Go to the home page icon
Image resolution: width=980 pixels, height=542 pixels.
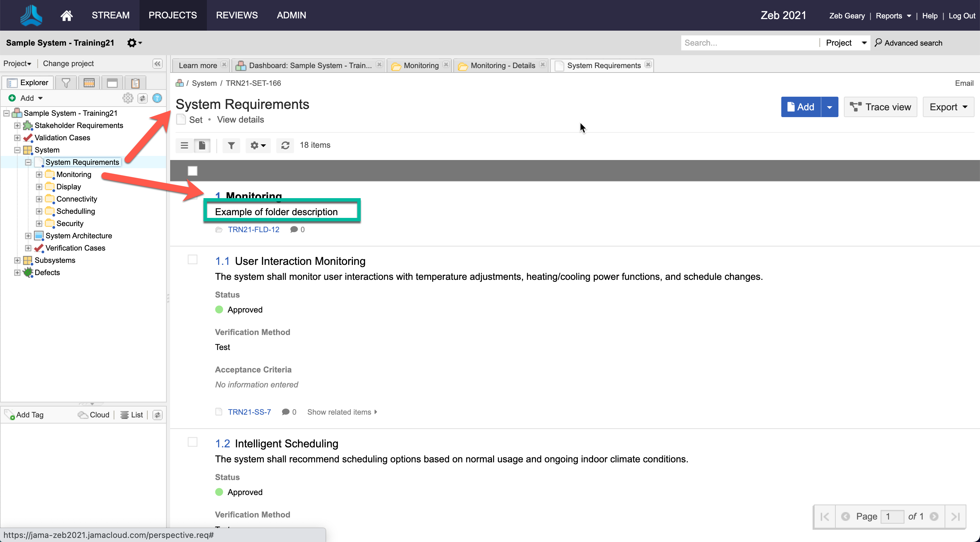[66, 15]
